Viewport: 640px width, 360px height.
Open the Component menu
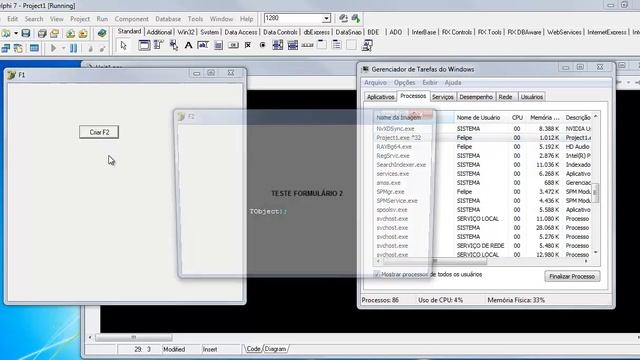131,19
